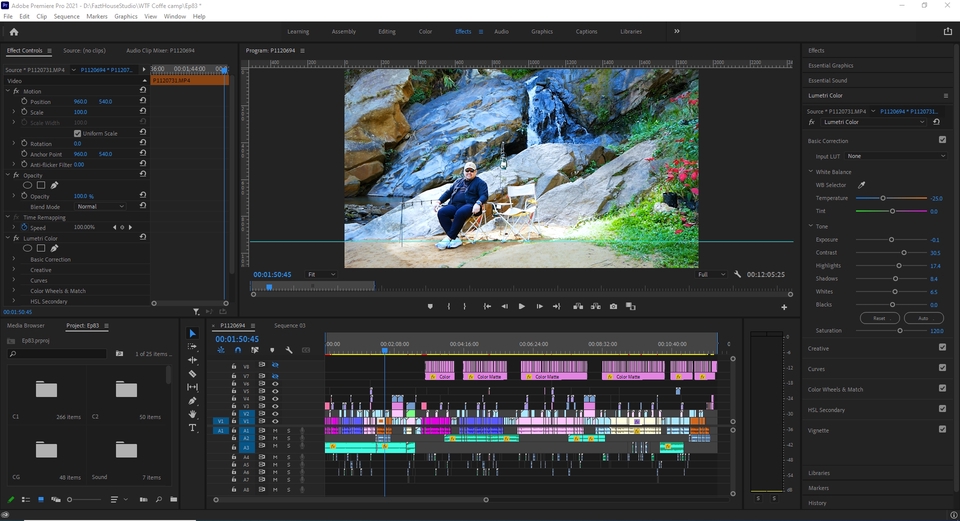
Task: Open the Markers menu
Action: pos(97,17)
